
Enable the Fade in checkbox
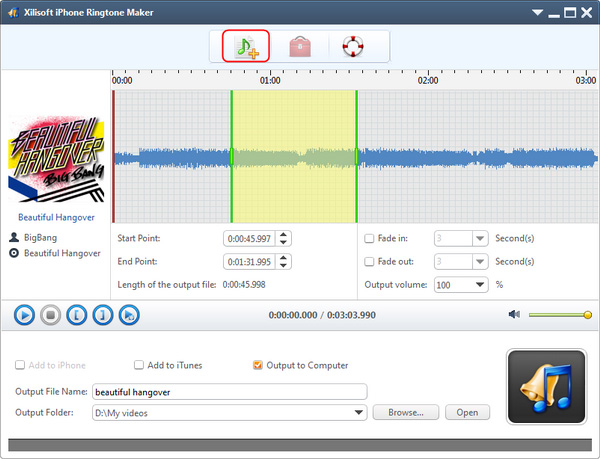[x=371, y=239]
